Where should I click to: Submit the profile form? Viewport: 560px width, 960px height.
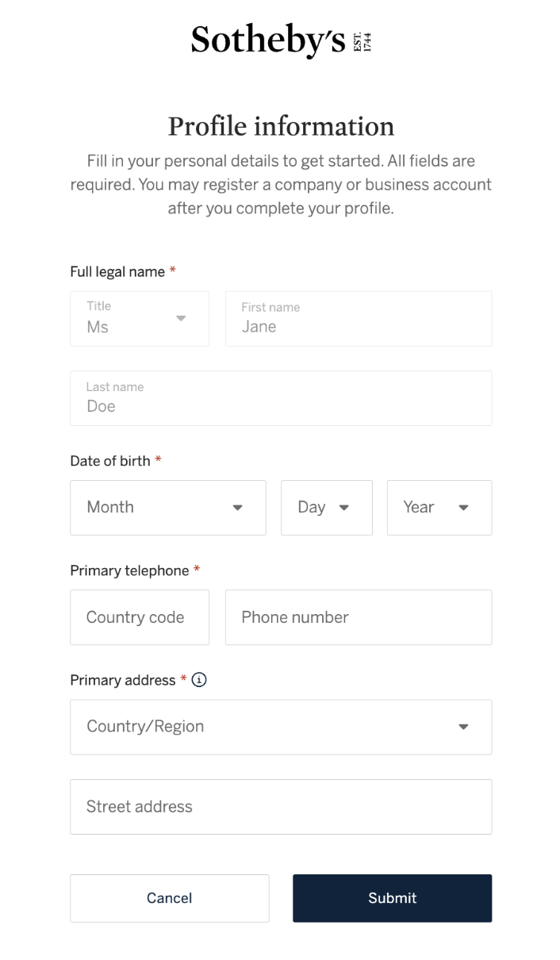coord(392,898)
